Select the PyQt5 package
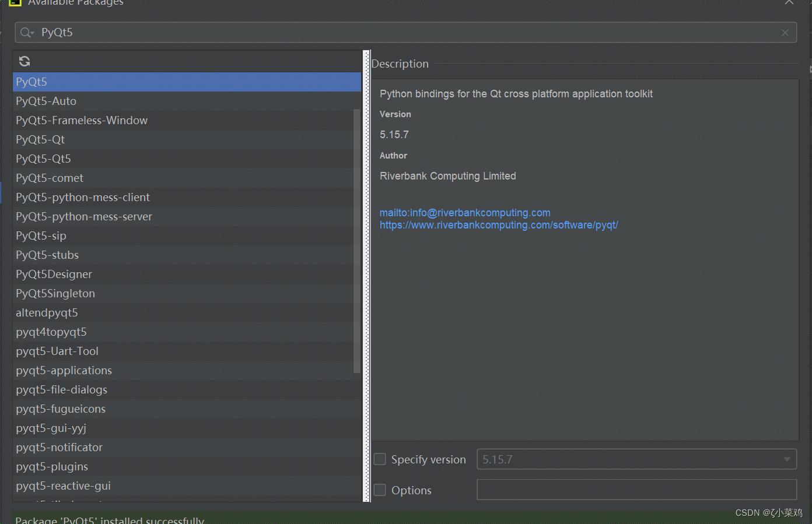The width and height of the screenshot is (812, 524). 187,82
